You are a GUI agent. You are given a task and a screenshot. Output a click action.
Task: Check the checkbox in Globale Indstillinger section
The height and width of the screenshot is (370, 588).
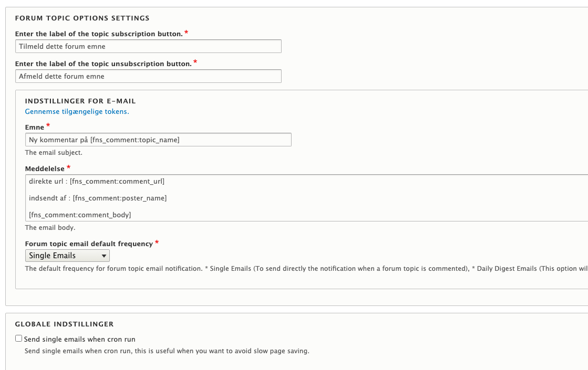(x=18, y=338)
